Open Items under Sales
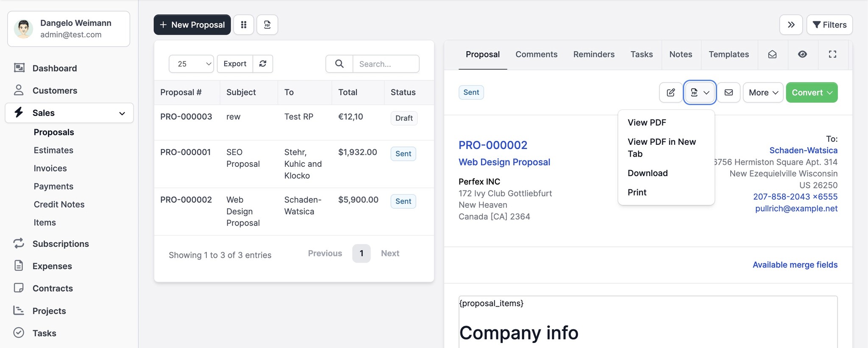Viewport: 868px width, 348px height. [45, 223]
